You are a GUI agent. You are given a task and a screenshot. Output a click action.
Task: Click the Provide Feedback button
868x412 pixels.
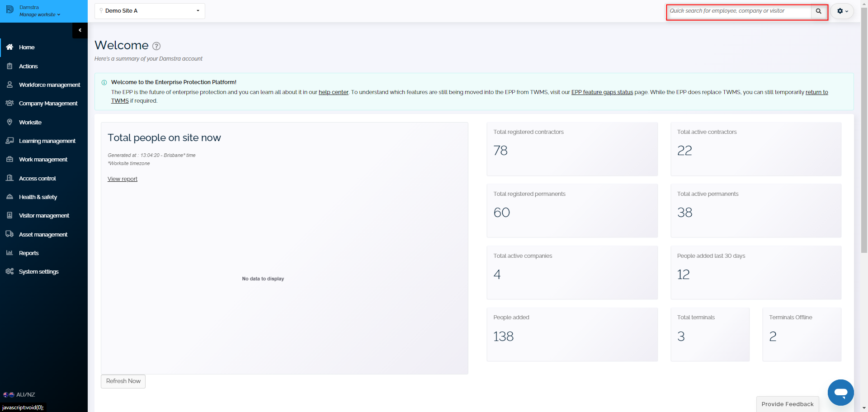pos(787,404)
